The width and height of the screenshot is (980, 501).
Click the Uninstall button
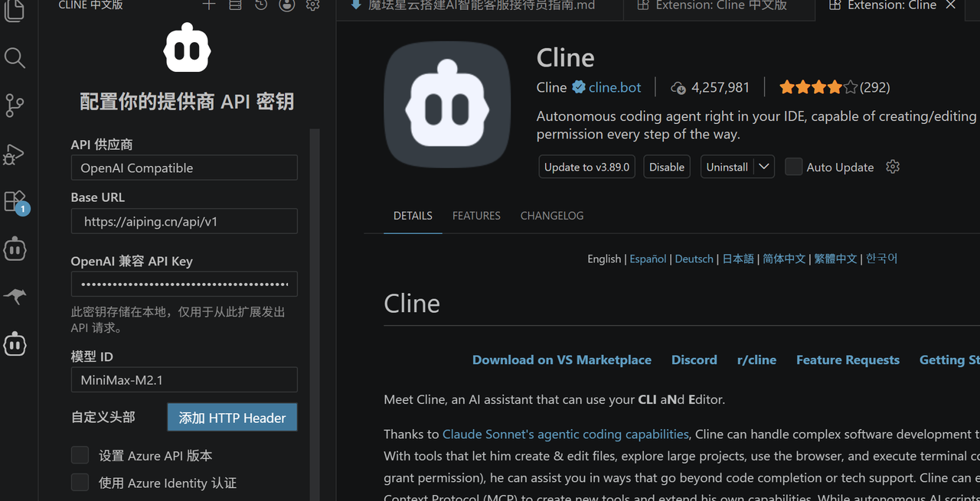click(x=727, y=167)
